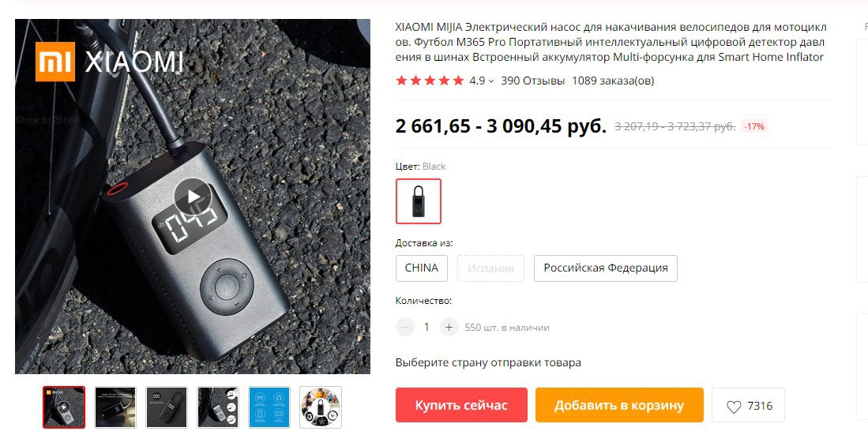Select third thumbnail showing pump on side

coord(167,407)
